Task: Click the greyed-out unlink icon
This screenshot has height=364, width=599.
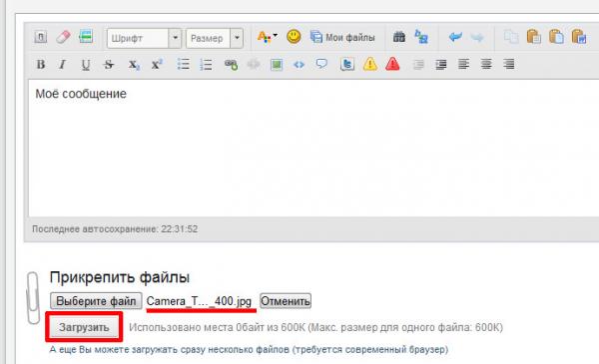Action: 254,64
